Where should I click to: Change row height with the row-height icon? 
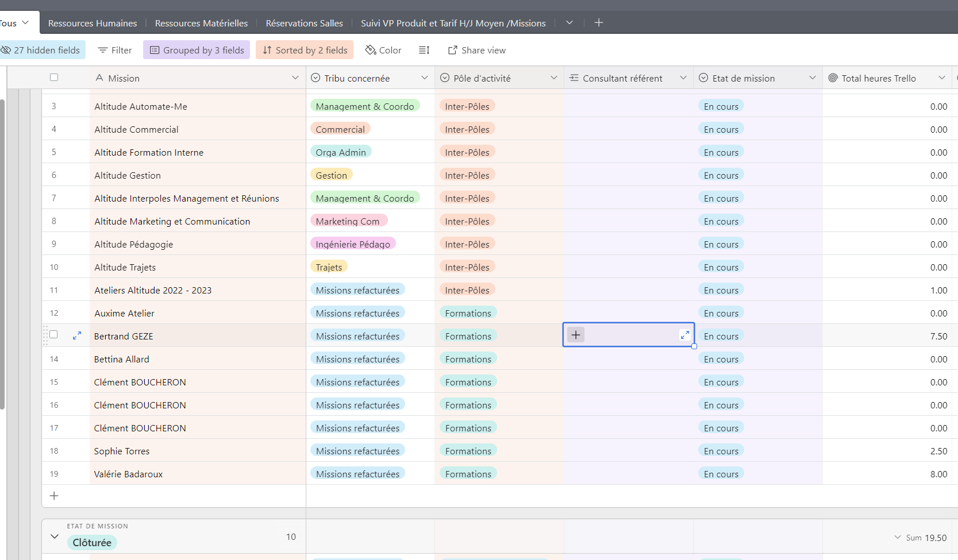(x=424, y=50)
